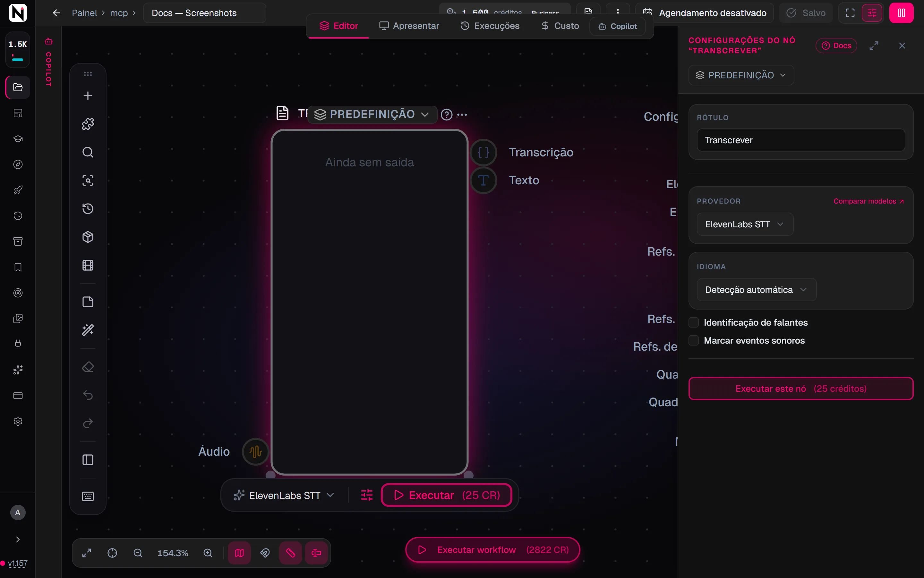Viewport: 924px width, 578px height.
Task: Click the help question mark on node
Action: point(446,114)
